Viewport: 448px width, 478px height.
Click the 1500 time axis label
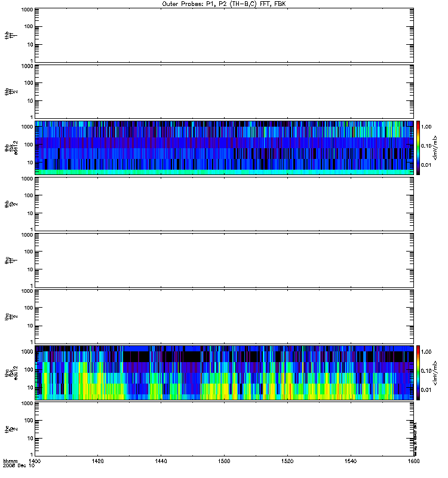(x=224, y=461)
